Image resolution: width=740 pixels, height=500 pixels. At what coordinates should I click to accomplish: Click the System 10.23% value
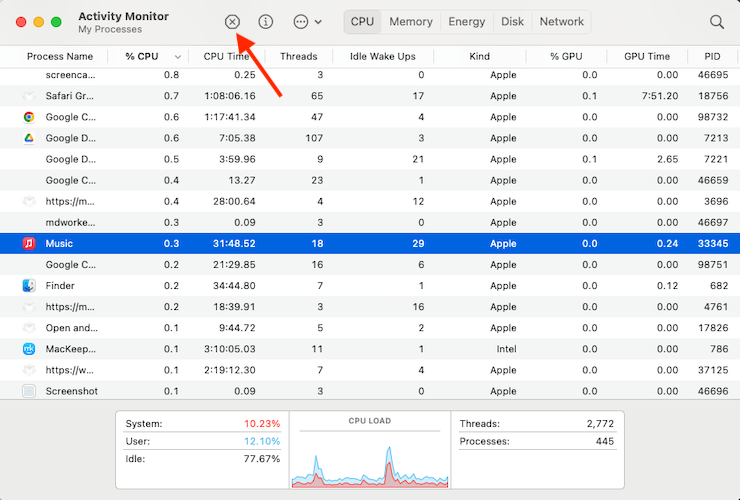point(262,424)
